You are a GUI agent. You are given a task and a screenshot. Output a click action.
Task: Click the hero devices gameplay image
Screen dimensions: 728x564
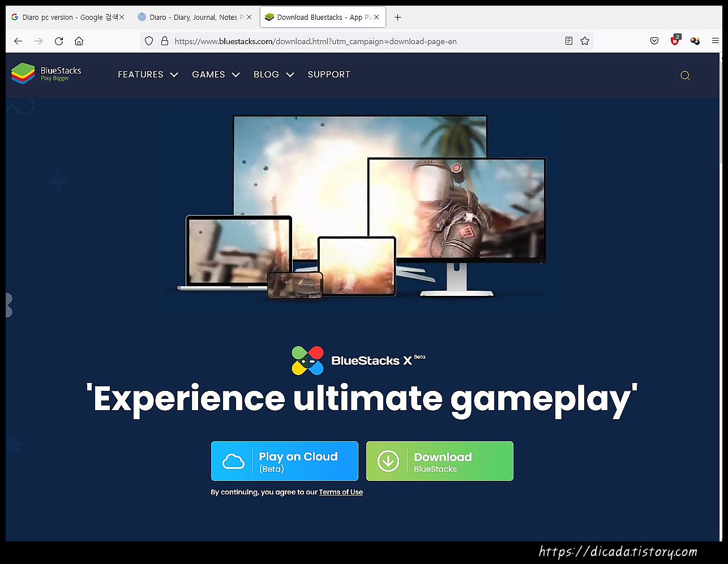coord(362,206)
